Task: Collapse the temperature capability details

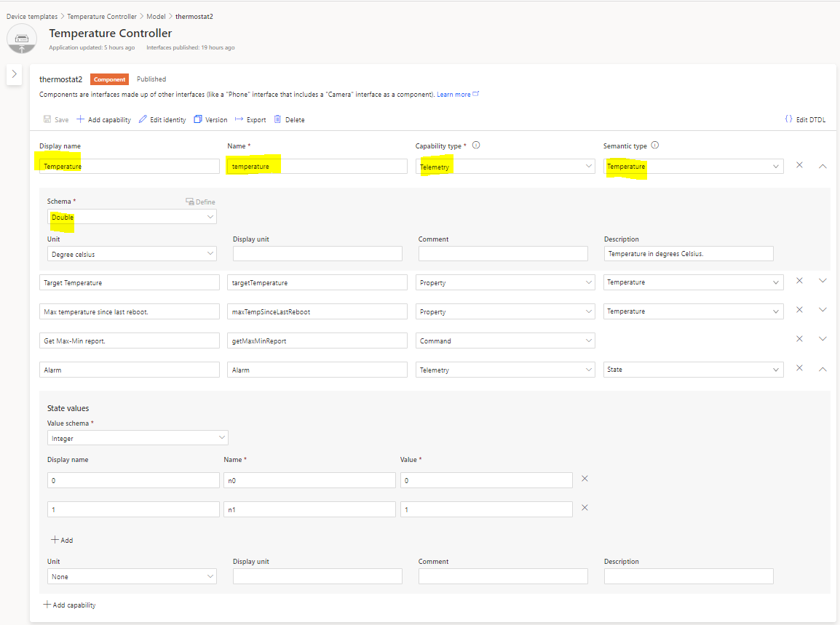Action: [x=823, y=166]
